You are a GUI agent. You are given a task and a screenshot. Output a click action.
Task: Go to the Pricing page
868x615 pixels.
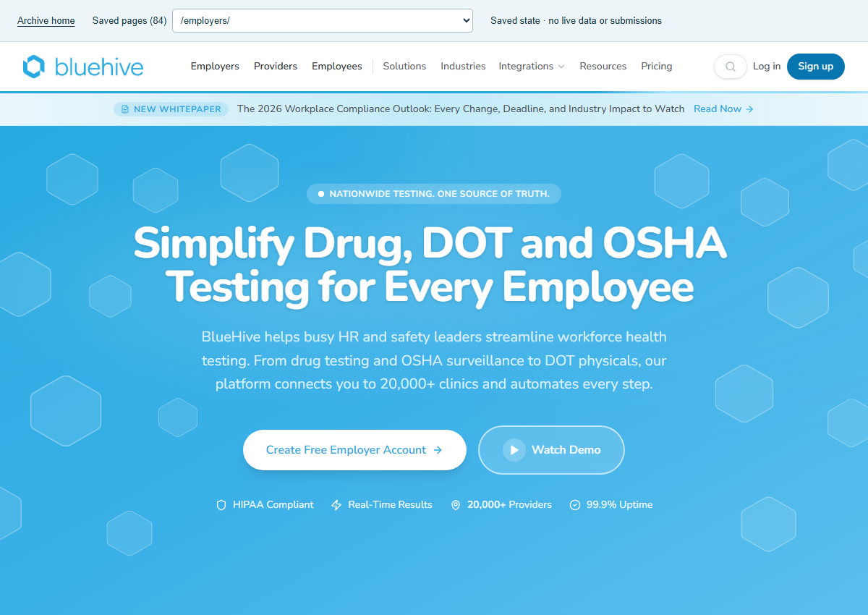point(657,67)
